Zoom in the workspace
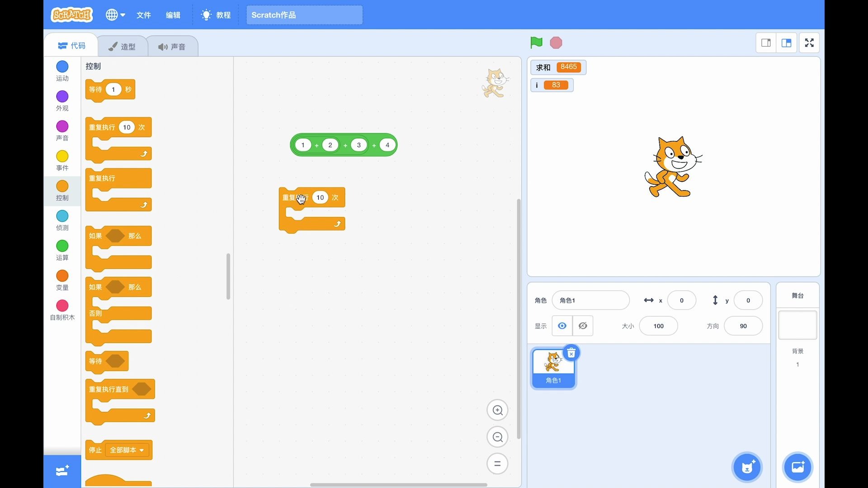 click(x=497, y=410)
